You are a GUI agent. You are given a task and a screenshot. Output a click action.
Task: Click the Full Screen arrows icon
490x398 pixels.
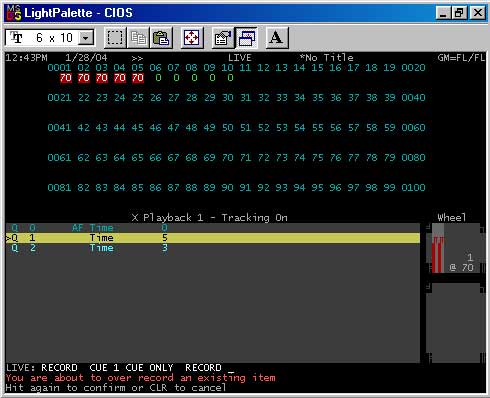coord(192,37)
